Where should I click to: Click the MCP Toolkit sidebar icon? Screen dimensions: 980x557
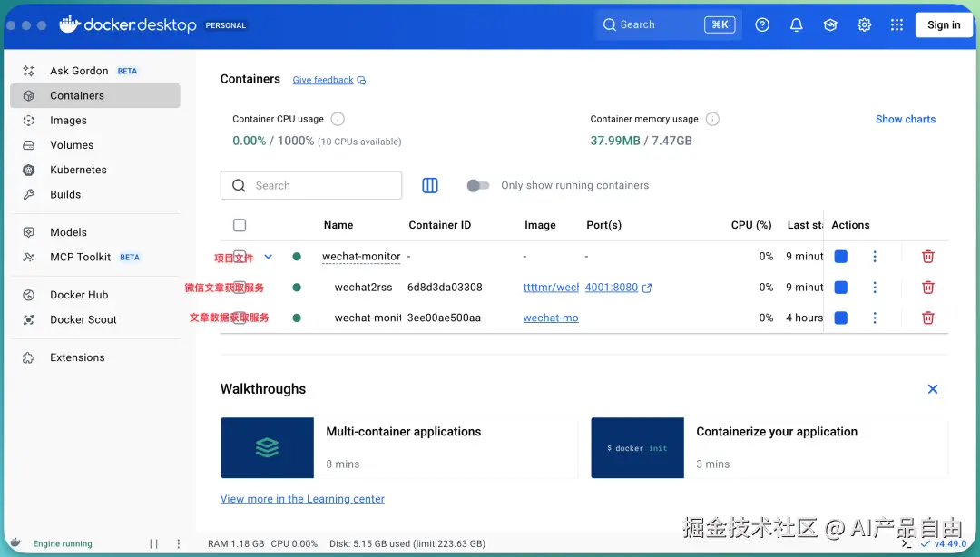click(29, 257)
